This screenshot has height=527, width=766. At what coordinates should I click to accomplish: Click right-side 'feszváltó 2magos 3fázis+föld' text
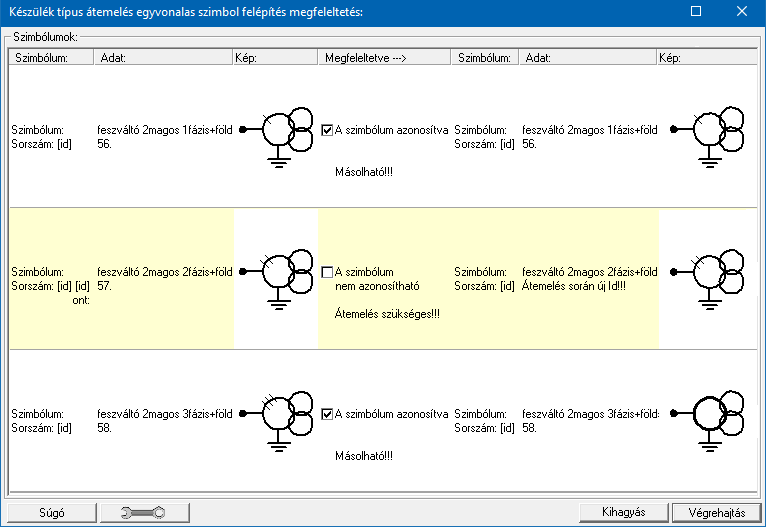click(x=590, y=414)
